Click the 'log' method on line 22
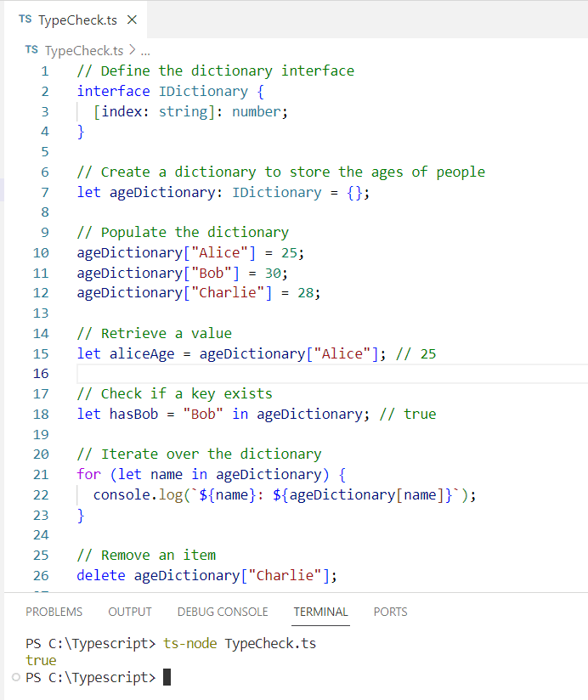This screenshot has height=700, width=588. coord(171,494)
